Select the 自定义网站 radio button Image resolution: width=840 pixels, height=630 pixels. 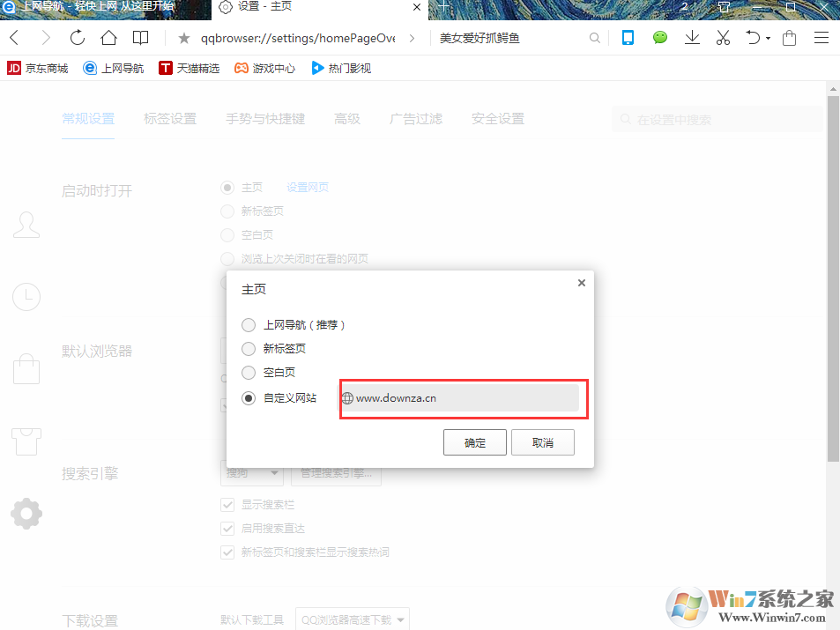(248, 397)
